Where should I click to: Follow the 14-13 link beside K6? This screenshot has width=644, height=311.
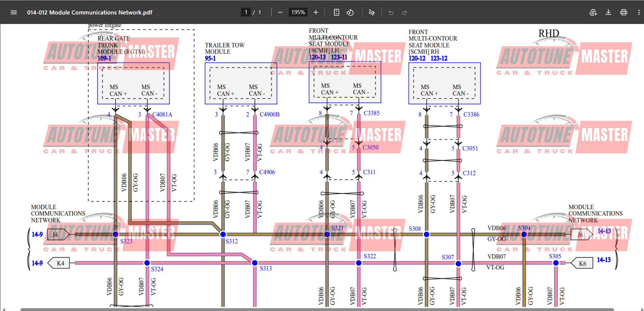coord(604,260)
